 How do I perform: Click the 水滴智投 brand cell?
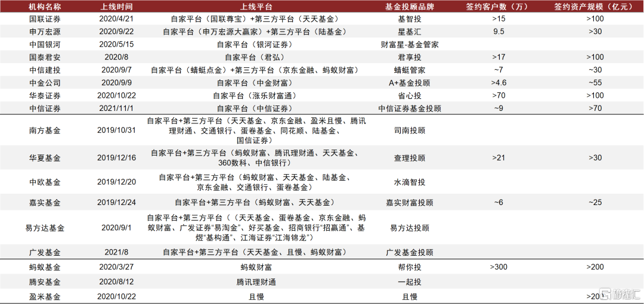[410, 182]
